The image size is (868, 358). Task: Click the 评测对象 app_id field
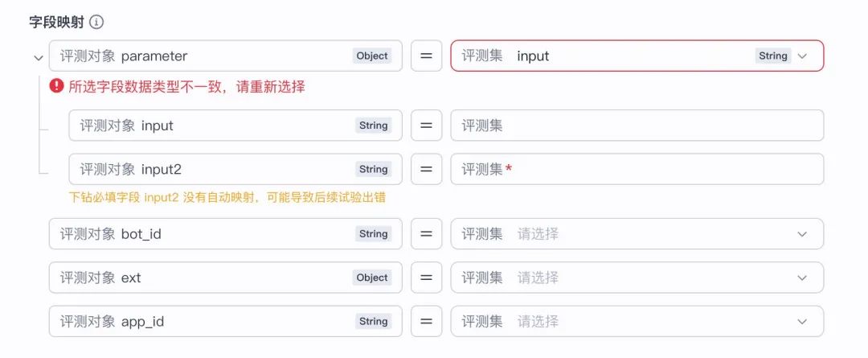pyautogui.click(x=201, y=322)
